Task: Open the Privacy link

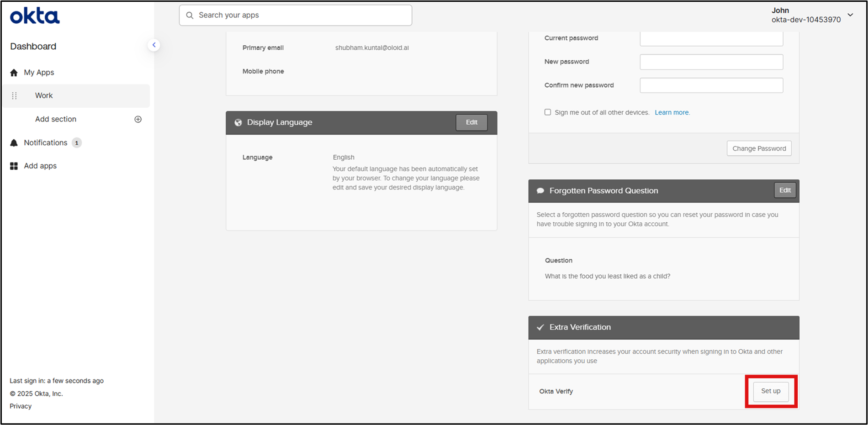Action: tap(21, 406)
